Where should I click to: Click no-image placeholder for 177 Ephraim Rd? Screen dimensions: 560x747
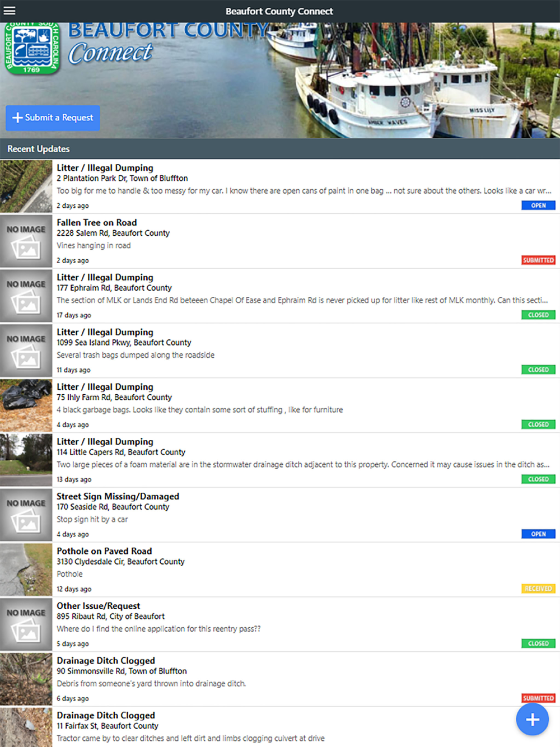coord(26,296)
